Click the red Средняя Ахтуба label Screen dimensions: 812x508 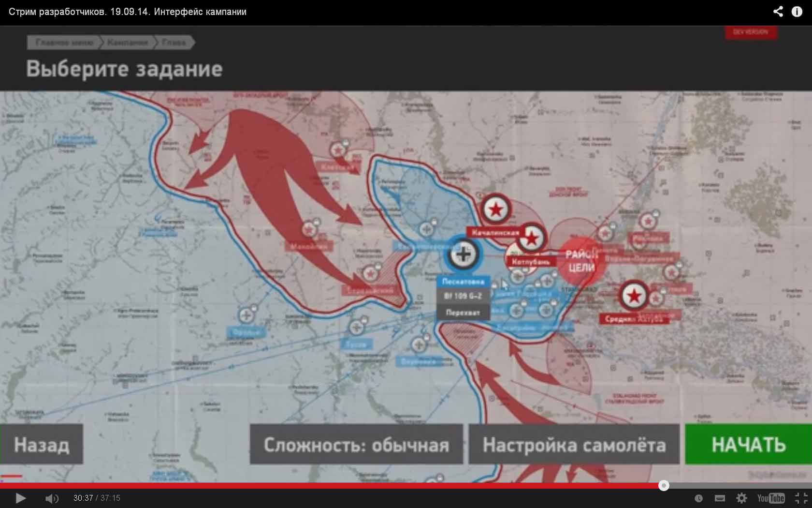[634, 319]
